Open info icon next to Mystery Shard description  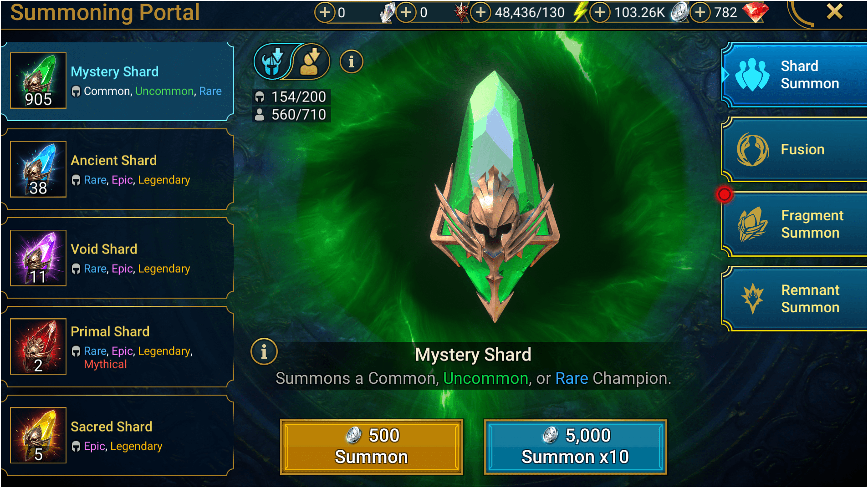[264, 351]
